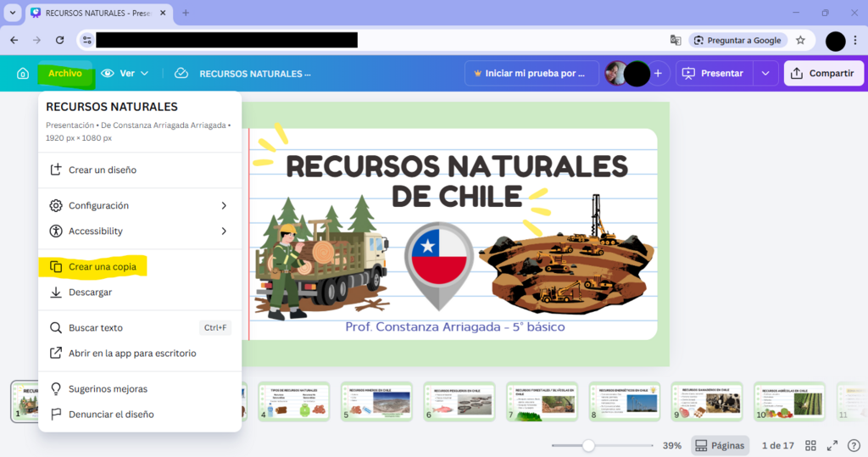This screenshot has height=457, width=868.
Task: Click the browser forward arrow
Action: (36, 40)
